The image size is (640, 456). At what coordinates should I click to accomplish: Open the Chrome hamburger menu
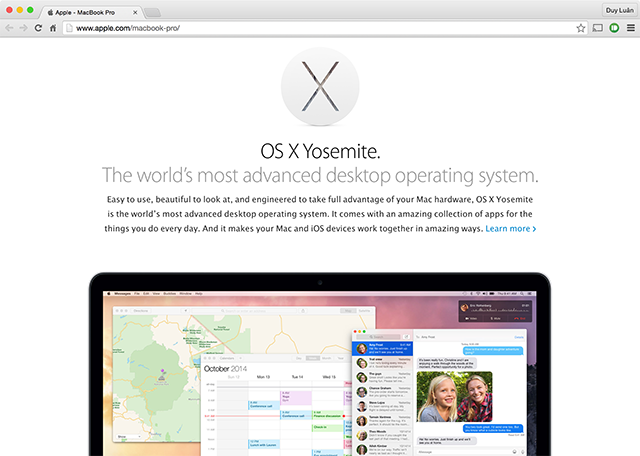[x=629, y=28]
